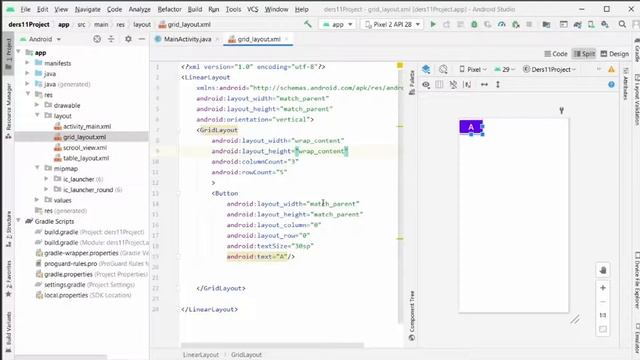
Task: Toggle expand horizontally arrow icon
Action: coord(484,84)
